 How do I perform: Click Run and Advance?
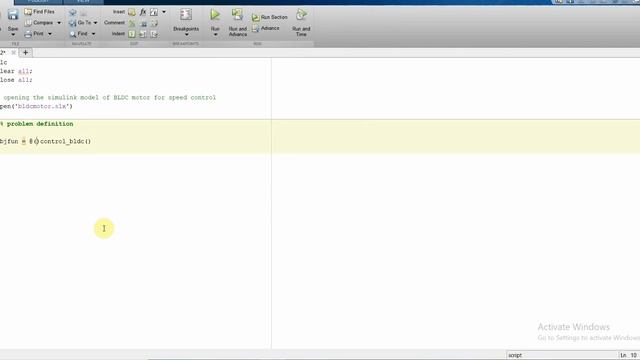238,22
